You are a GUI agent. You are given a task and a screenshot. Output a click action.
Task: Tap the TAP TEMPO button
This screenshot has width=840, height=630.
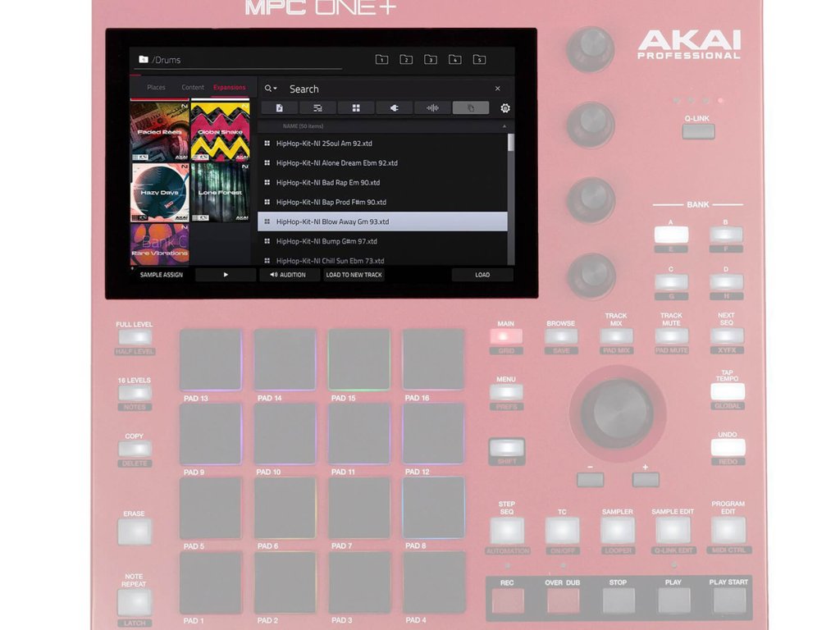[727, 391]
